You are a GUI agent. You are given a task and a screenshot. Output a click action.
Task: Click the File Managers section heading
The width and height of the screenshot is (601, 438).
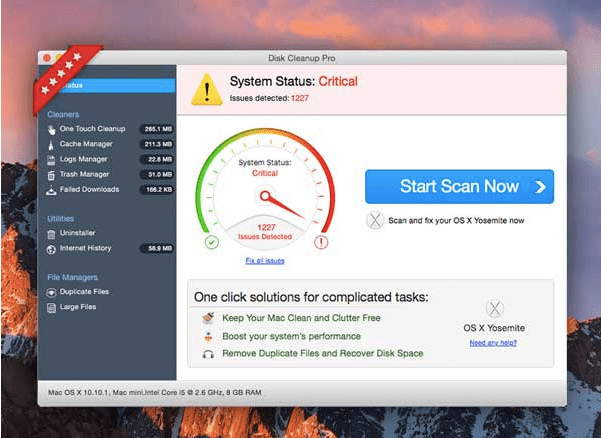pos(72,277)
